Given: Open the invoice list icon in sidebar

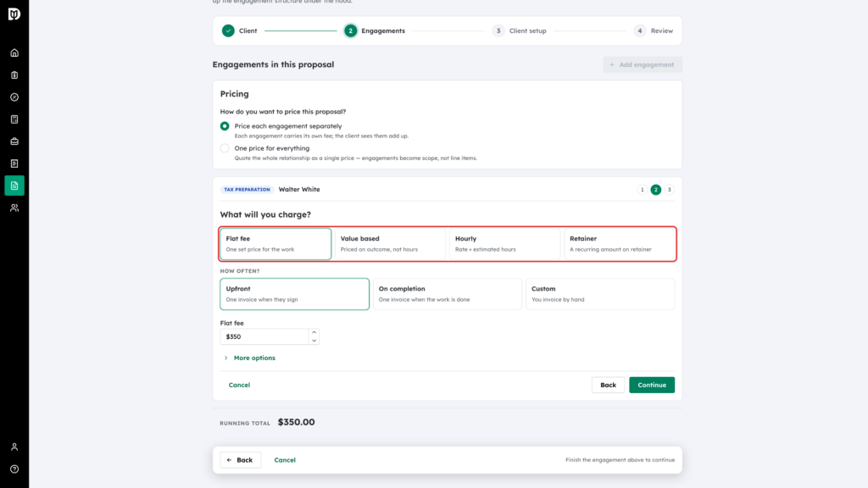Looking at the screenshot, I should tap(14, 164).
